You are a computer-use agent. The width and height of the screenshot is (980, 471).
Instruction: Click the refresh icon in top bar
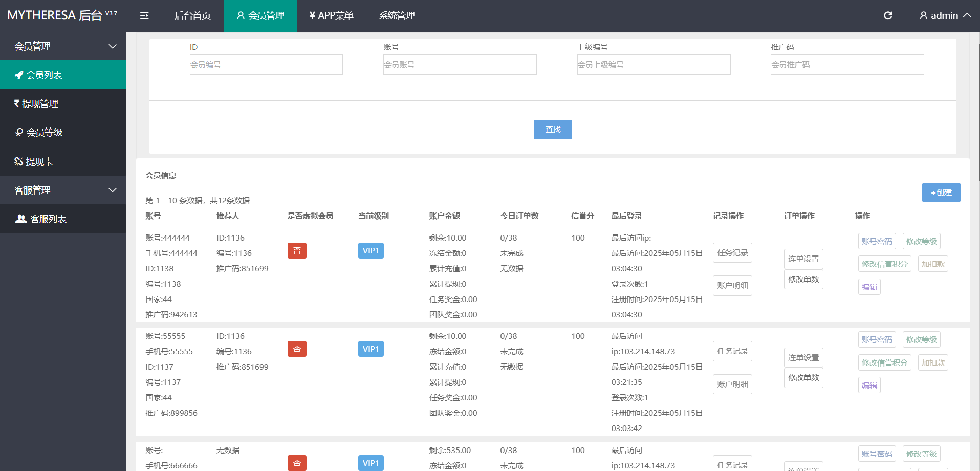point(888,16)
